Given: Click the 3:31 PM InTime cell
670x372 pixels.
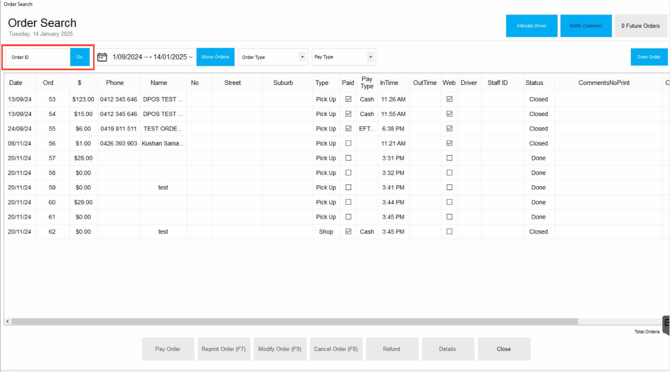Looking at the screenshot, I should (x=393, y=158).
